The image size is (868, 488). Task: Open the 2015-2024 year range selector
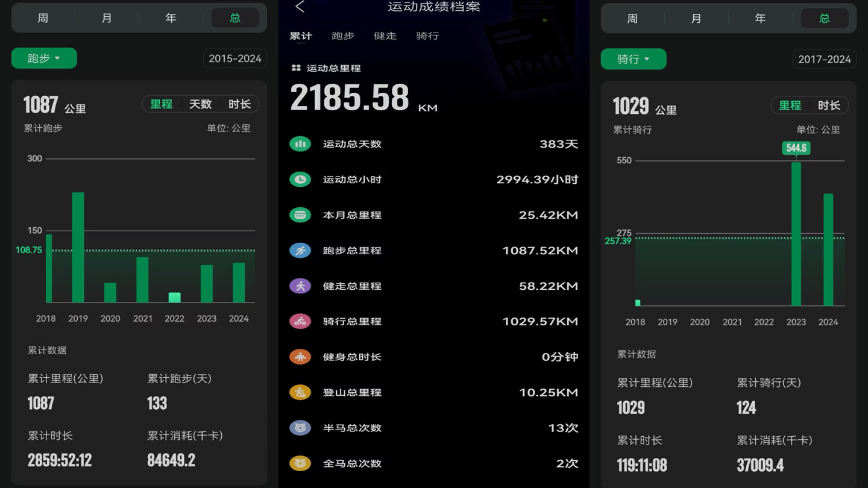tap(234, 58)
